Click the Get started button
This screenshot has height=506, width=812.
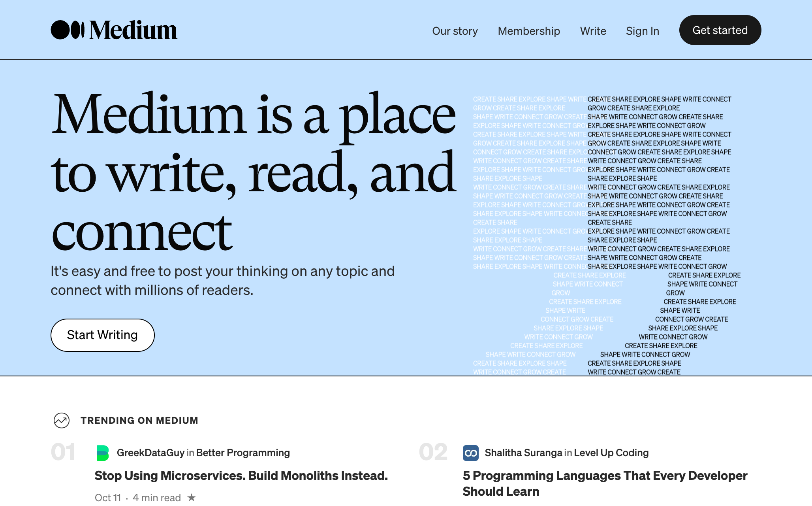[721, 30]
